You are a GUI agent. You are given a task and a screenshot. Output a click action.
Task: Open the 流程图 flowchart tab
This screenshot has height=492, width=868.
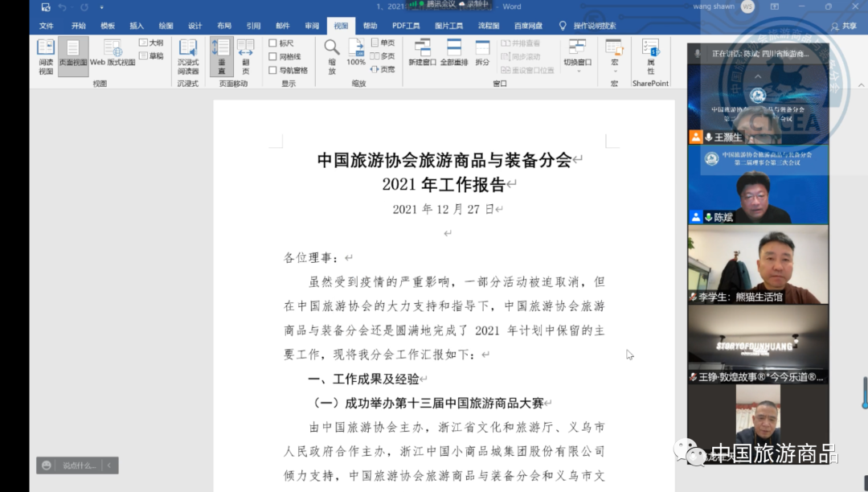pos(489,26)
